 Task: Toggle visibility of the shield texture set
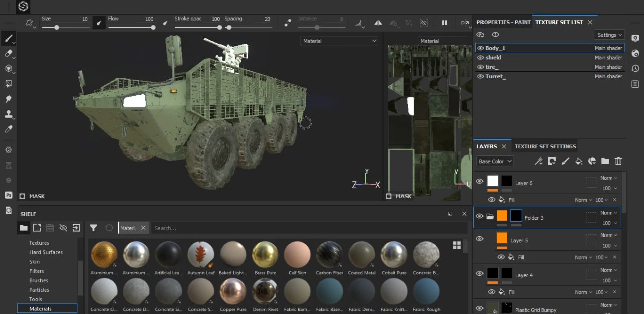pyautogui.click(x=480, y=58)
